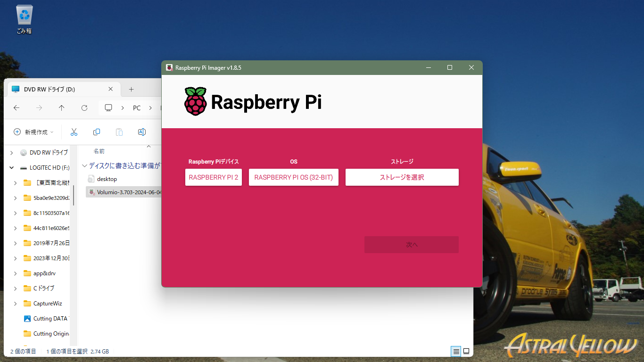Switch to large thumbnails view icon
Screen dimensions: 644x362
[x=466, y=351]
